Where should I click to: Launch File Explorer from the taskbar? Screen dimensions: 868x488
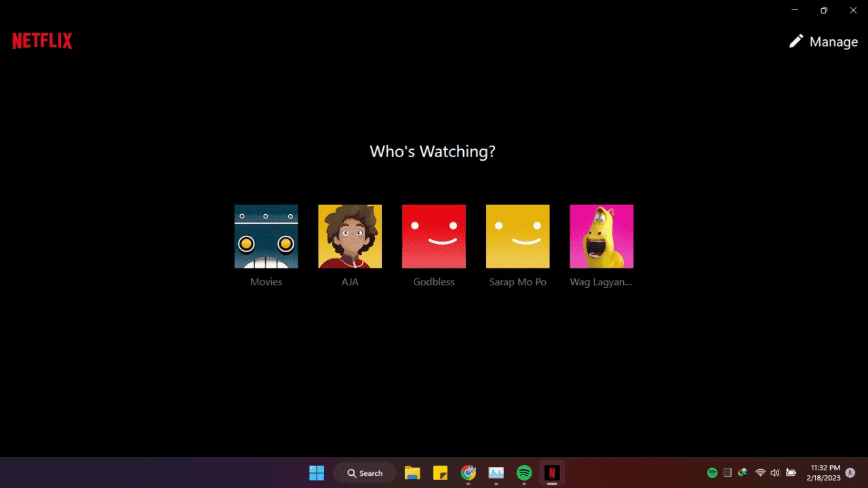coord(412,473)
